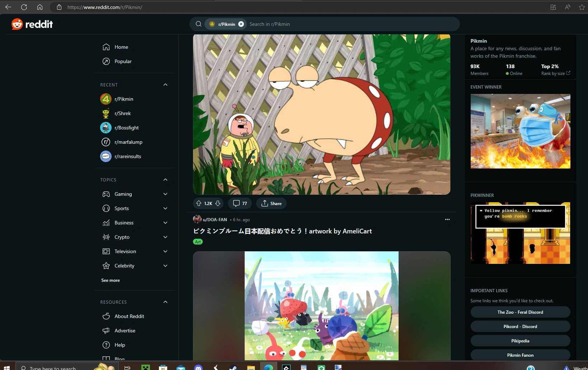
Task: Expand the Crypto topic
Action: coord(165,237)
